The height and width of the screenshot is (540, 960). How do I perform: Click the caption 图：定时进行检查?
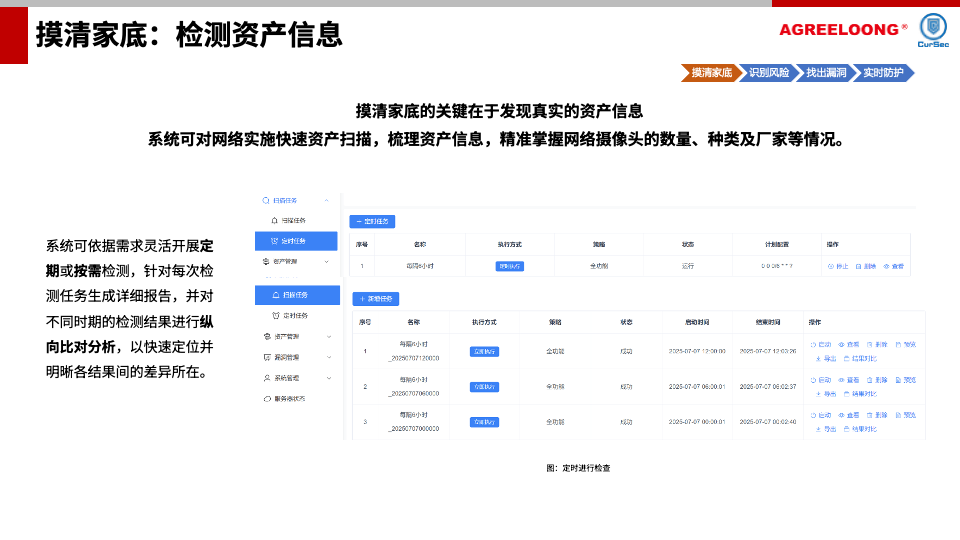click(x=578, y=468)
